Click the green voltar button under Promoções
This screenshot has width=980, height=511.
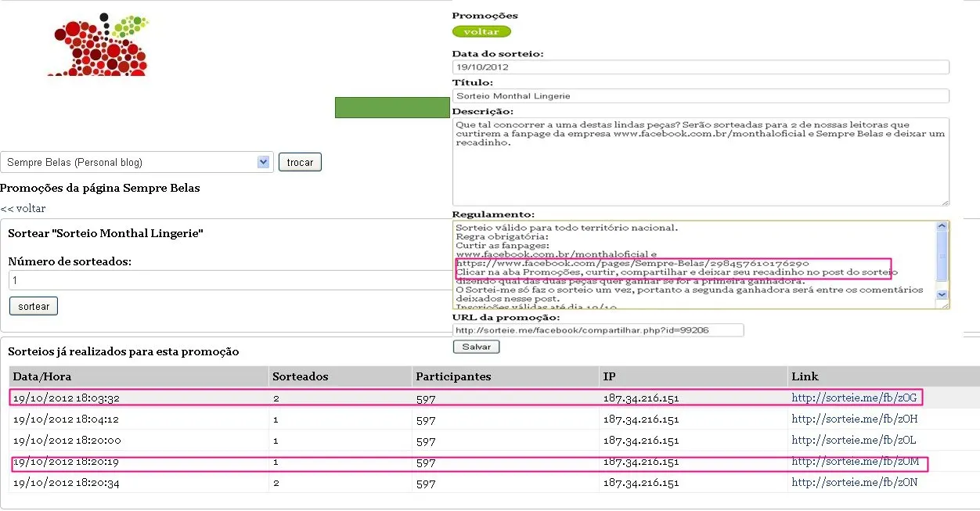(x=481, y=31)
